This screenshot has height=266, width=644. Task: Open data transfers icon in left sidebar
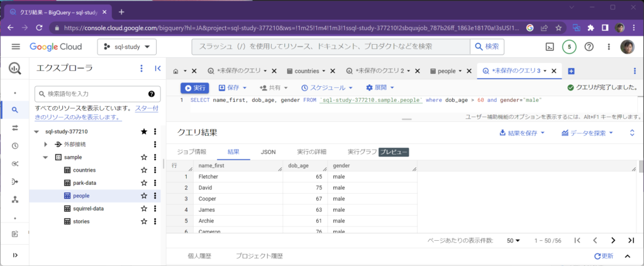point(15,128)
